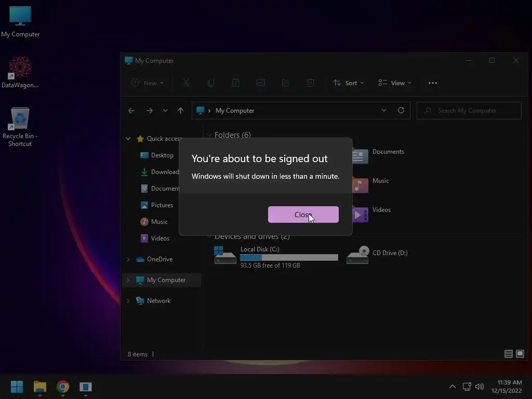Show hidden system tray icons

[453, 387]
